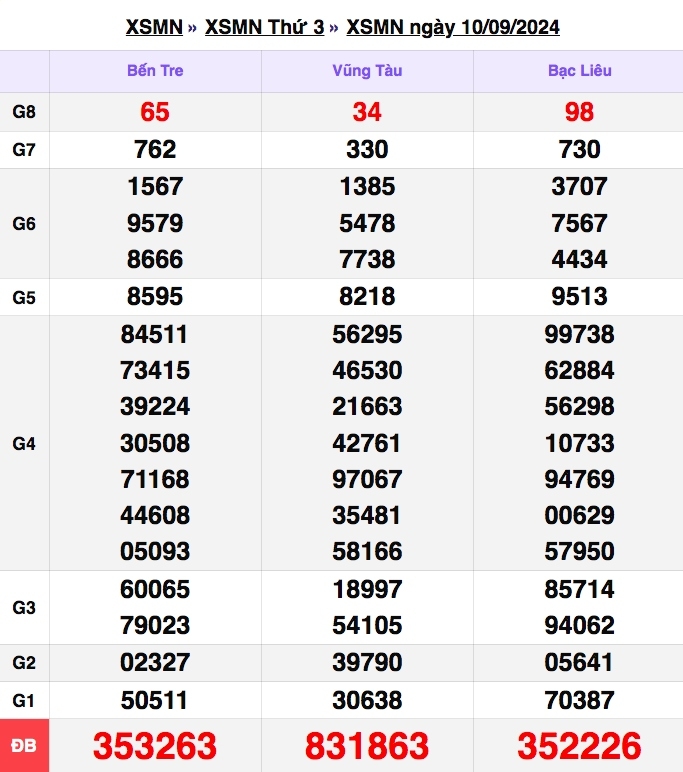Select the Bến Tre column header
The width and height of the screenshot is (683, 772).
pyautogui.click(x=155, y=70)
